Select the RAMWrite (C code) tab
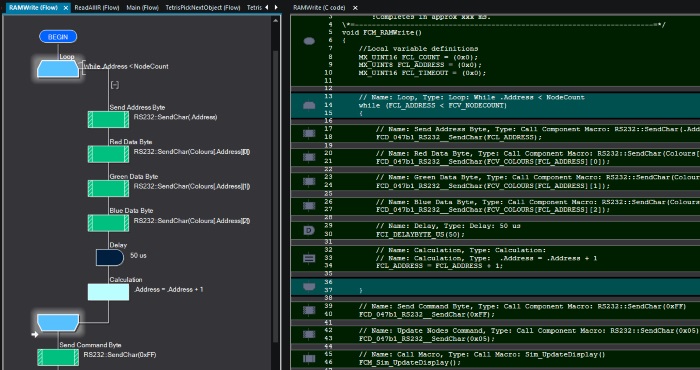The width and height of the screenshot is (700, 370). (x=319, y=8)
